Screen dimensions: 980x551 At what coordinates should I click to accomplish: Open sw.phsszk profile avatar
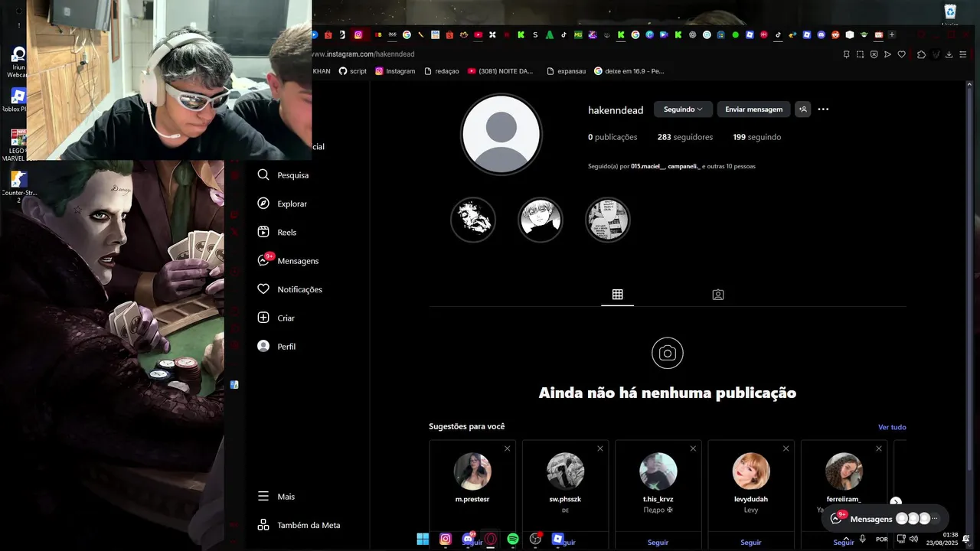tap(565, 471)
